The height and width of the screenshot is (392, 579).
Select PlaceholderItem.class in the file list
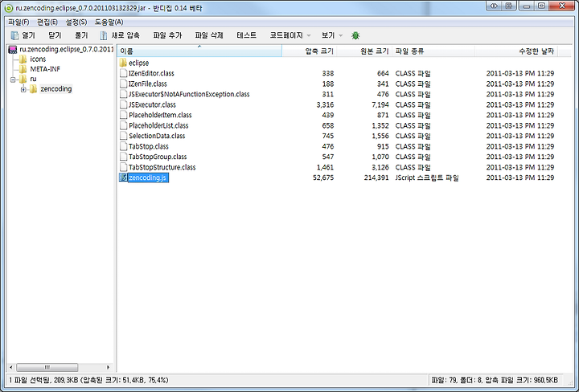[x=160, y=115]
